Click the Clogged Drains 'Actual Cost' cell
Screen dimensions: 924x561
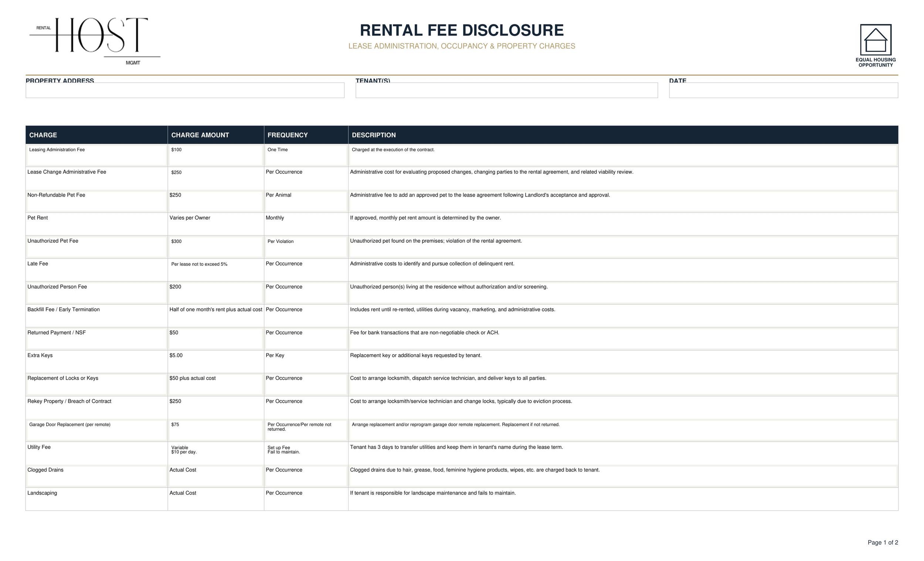pos(216,476)
